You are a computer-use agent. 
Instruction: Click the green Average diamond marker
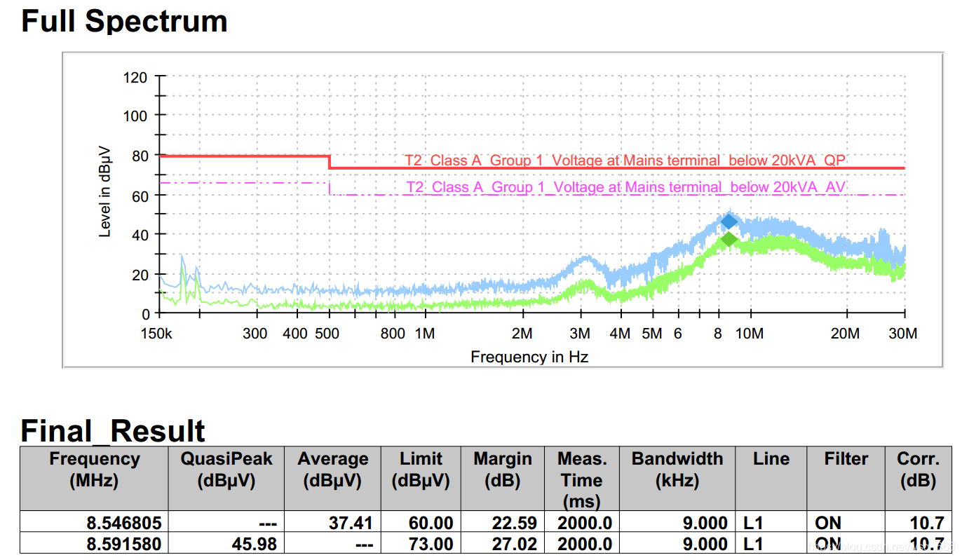click(x=729, y=239)
